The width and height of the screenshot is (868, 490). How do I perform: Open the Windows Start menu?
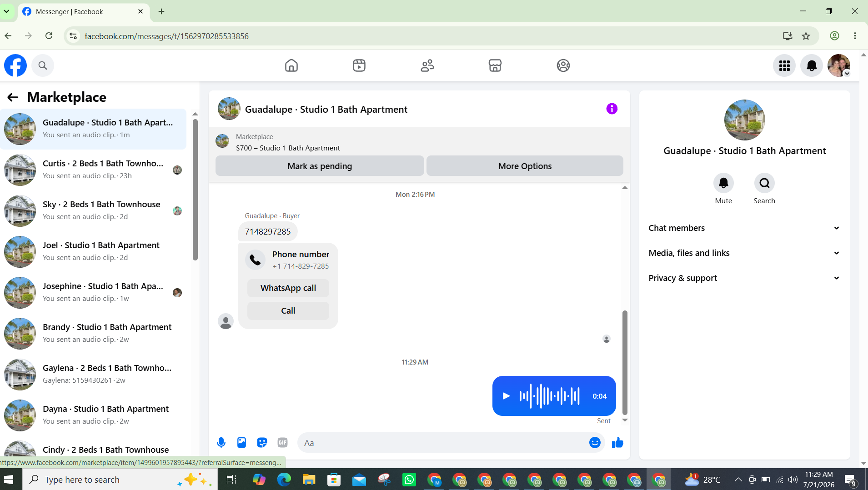pos(9,480)
